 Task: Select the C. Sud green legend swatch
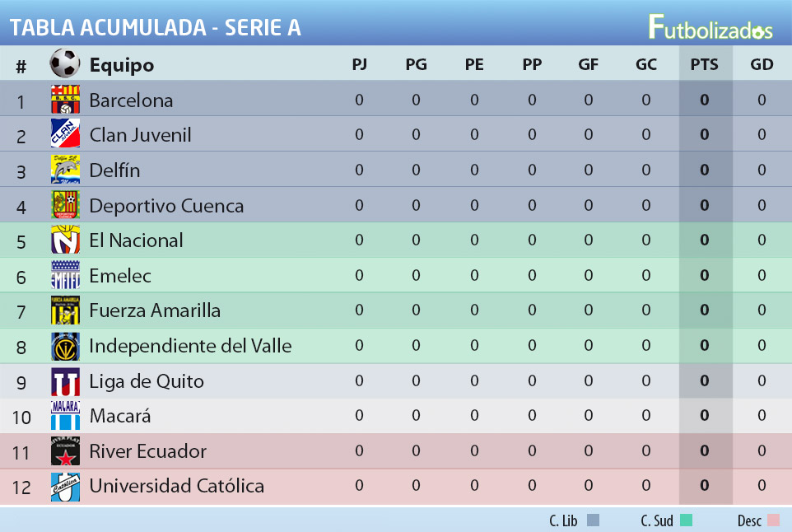point(686,520)
